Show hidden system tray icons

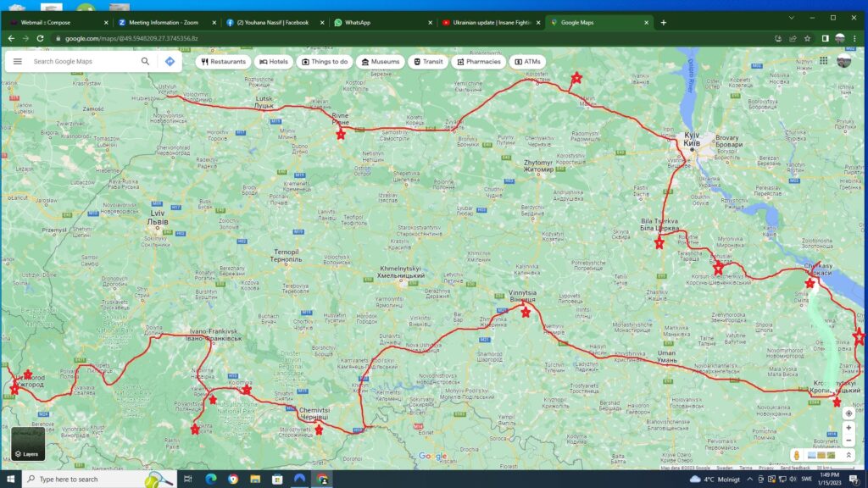[749, 480]
